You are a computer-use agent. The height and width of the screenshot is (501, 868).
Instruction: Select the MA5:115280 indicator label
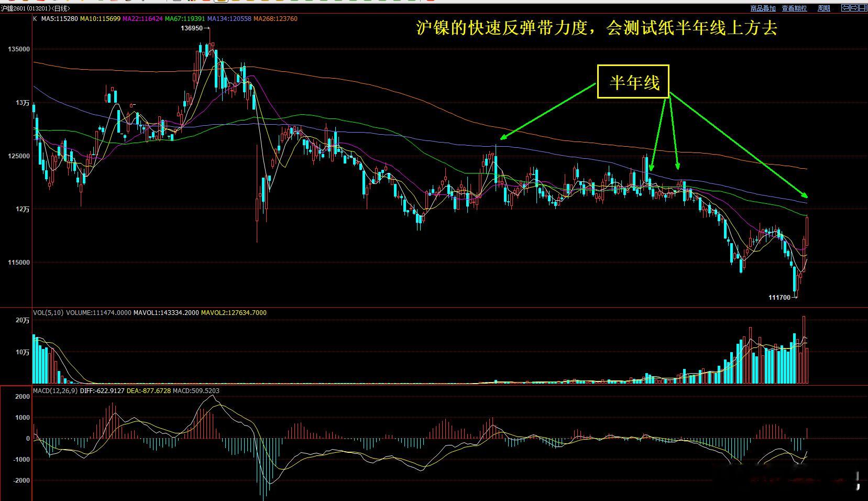pyautogui.click(x=59, y=18)
